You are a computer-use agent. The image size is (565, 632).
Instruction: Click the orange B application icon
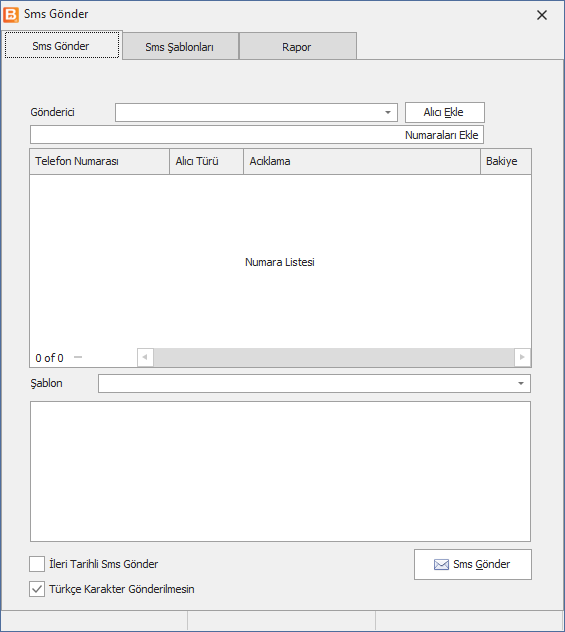11,15
